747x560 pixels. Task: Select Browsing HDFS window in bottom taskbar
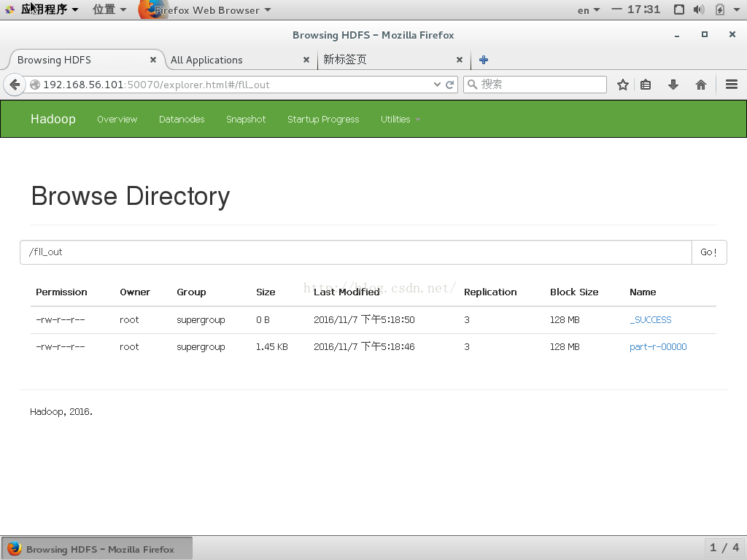tap(97, 548)
